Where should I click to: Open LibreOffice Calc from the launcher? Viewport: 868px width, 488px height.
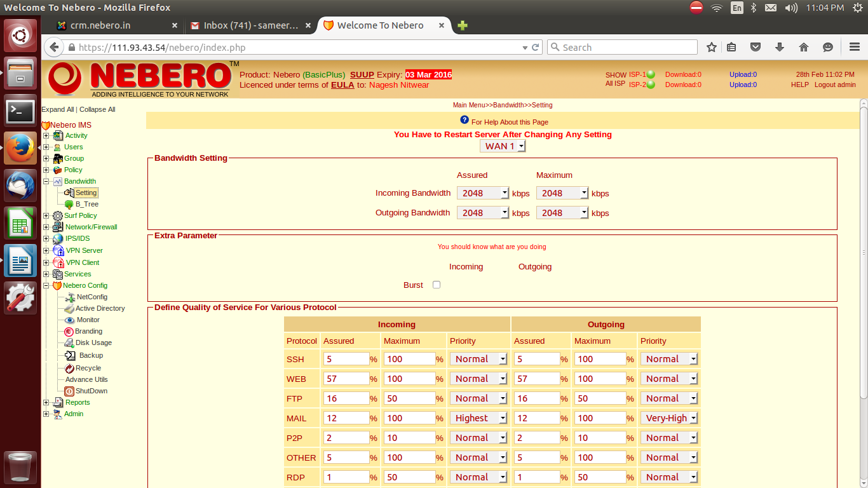tap(20, 223)
